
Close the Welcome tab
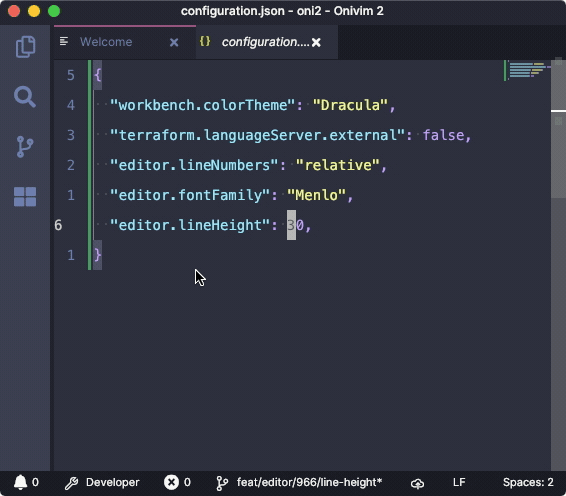point(174,43)
